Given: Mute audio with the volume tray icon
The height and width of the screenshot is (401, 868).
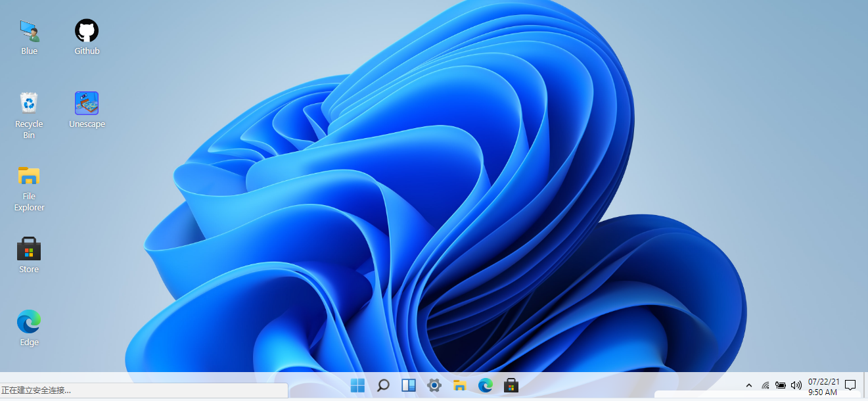Looking at the screenshot, I should [796, 385].
